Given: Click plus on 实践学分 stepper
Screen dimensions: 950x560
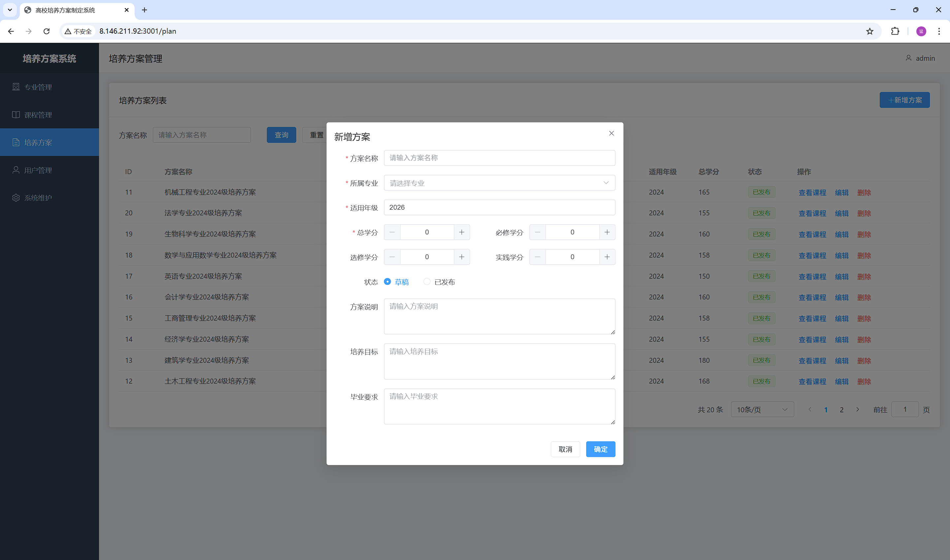Looking at the screenshot, I should click(607, 257).
